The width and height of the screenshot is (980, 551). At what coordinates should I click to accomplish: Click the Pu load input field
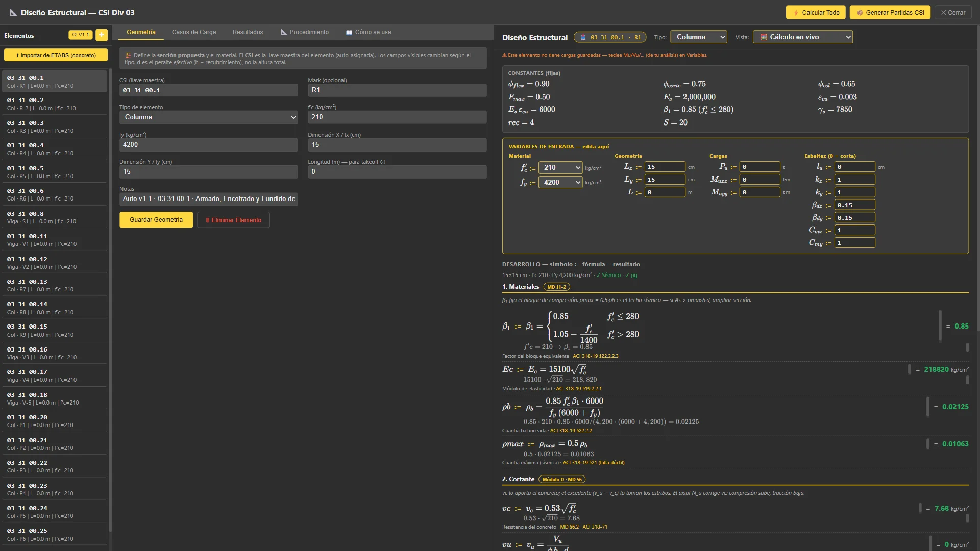point(759,167)
